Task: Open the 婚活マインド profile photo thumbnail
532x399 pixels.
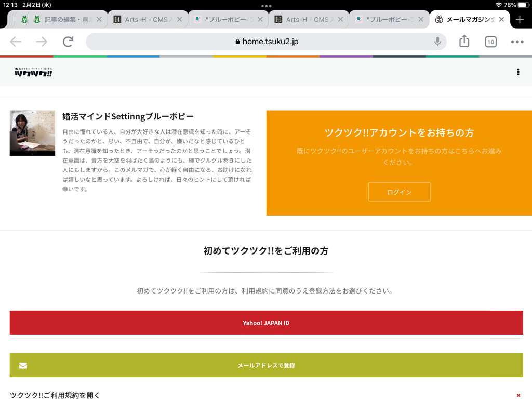Action: pyautogui.click(x=32, y=133)
